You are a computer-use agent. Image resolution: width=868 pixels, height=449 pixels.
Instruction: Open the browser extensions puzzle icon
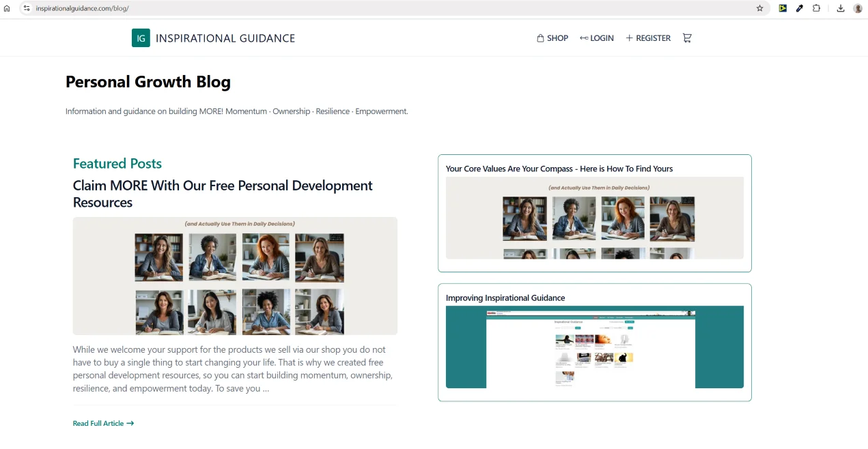tap(816, 8)
